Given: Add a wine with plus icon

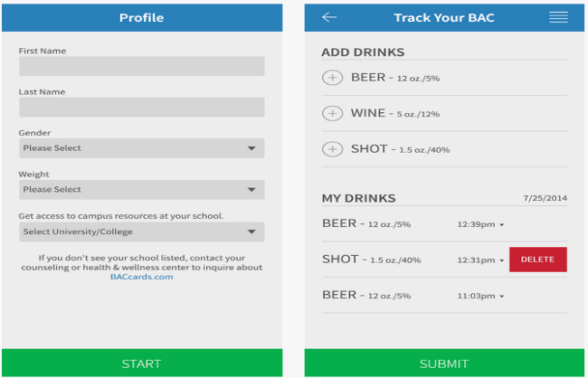Looking at the screenshot, I should [x=332, y=114].
